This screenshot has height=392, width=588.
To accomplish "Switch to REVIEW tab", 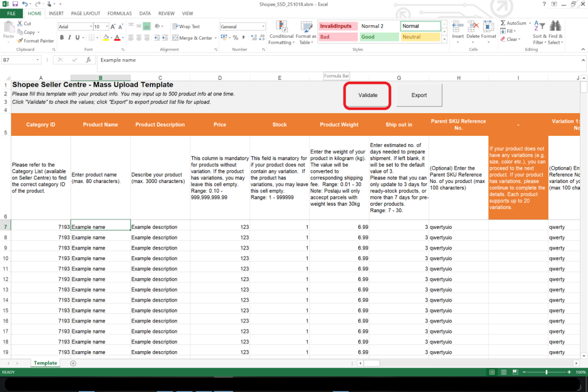I will [166, 14].
